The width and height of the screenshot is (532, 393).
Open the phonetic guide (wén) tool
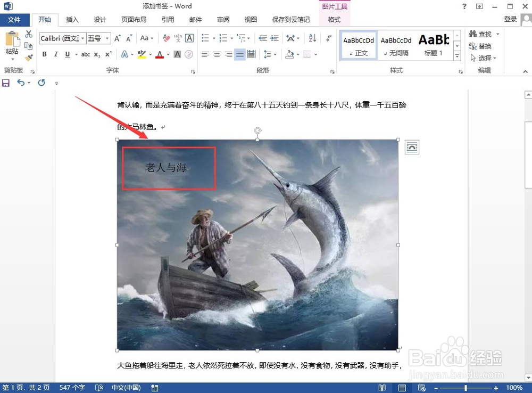[x=178, y=38]
